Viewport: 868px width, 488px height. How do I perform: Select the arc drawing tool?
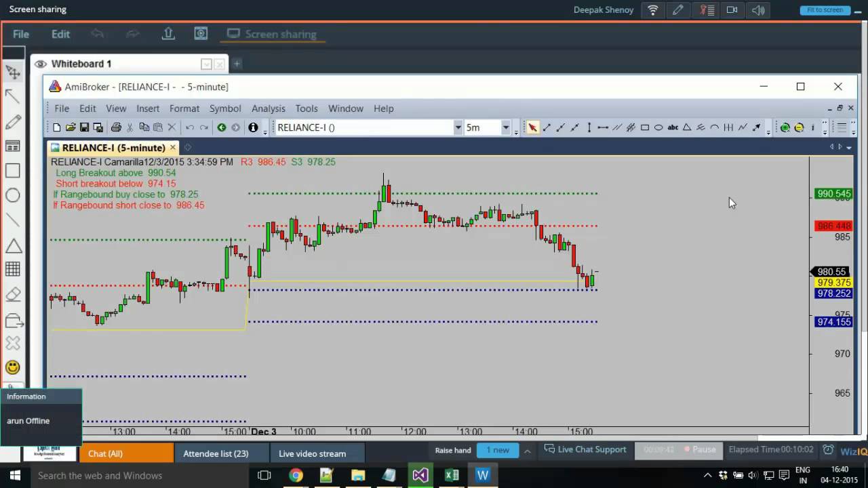coord(715,127)
